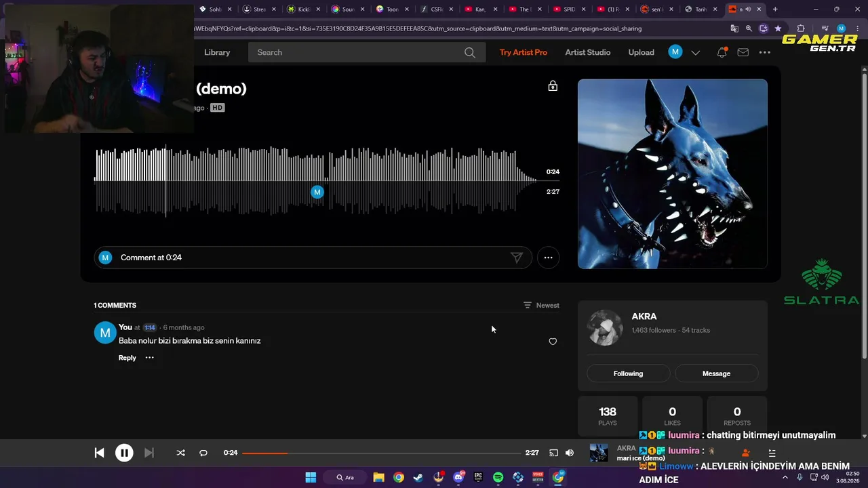Click the search magnifier icon
The width and height of the screenshot is (868, 488).
point(470,52)
